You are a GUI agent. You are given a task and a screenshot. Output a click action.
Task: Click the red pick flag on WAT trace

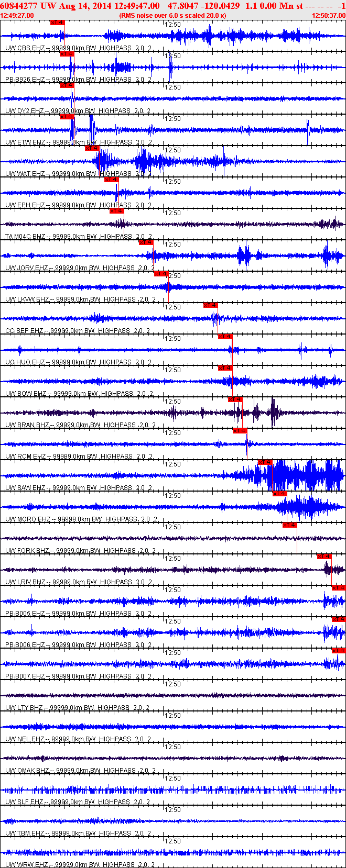tap(92, 148)
